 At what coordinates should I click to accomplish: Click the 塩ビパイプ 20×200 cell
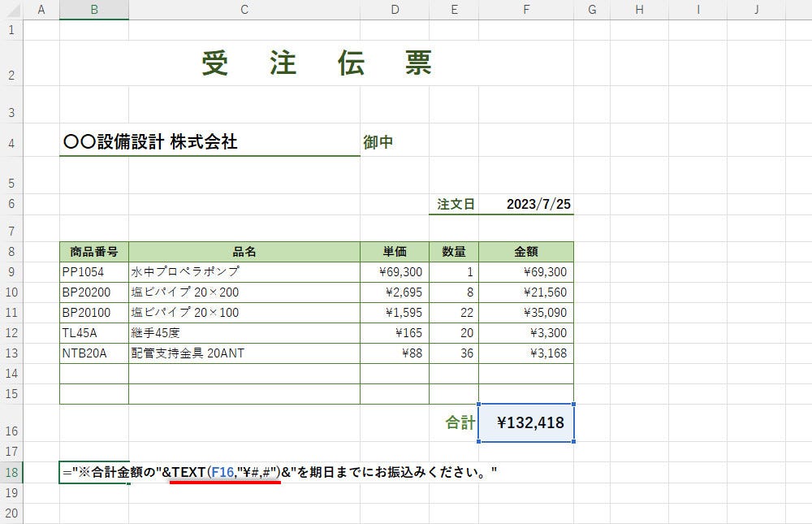tap(244, 292)
